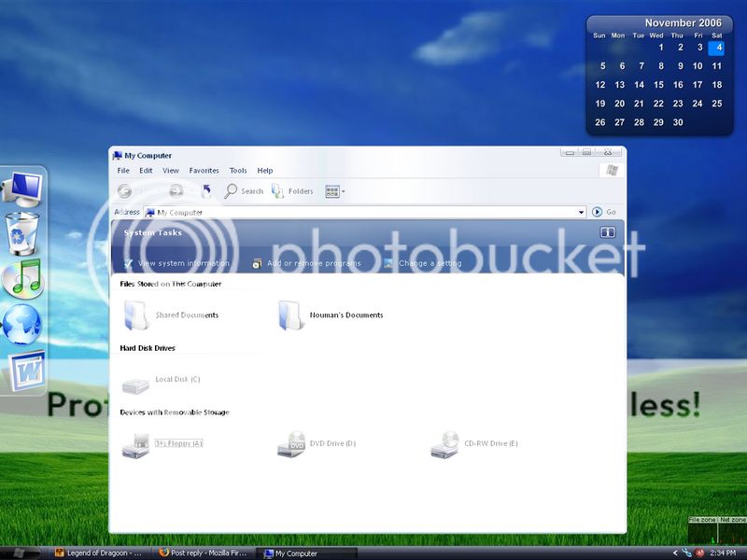Select November 15 on the calendar widget

(659, 85)
